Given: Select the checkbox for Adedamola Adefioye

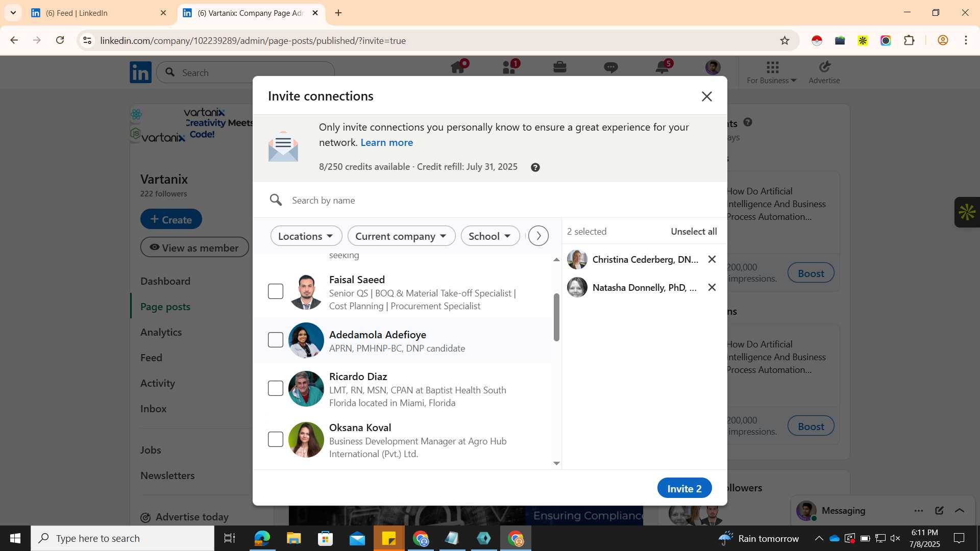Looking at the screenshot, I should click(276, 340).
